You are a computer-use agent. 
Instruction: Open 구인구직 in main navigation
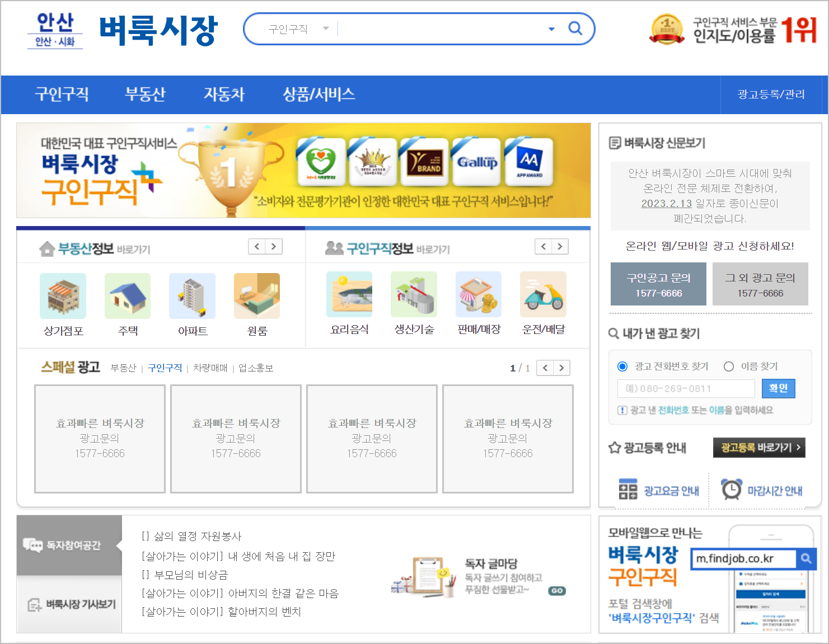(x=62, y=94)
